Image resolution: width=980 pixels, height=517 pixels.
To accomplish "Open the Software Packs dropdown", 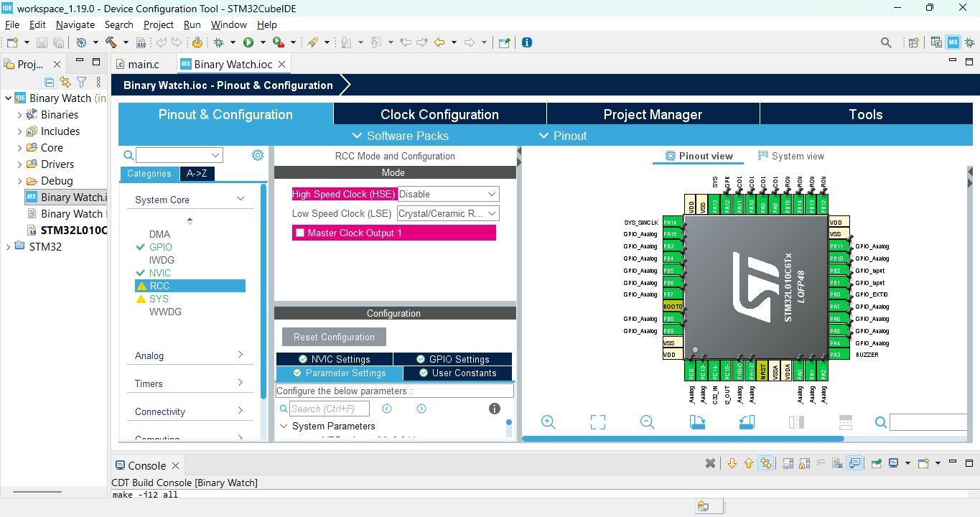I will tap(400, 136).
